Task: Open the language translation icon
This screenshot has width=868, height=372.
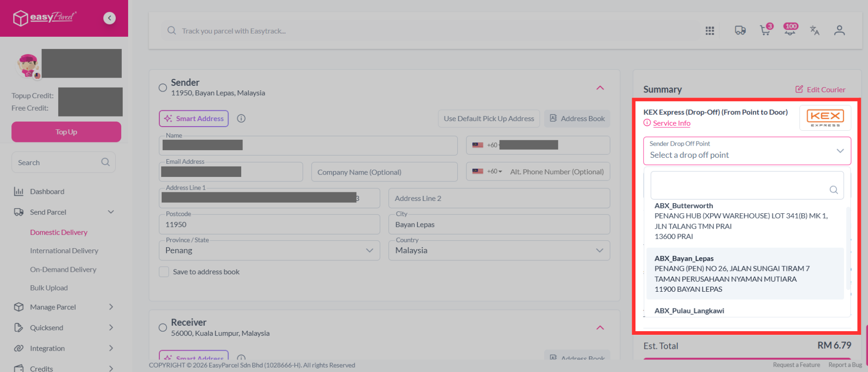Action: click(x=815, y=30)
